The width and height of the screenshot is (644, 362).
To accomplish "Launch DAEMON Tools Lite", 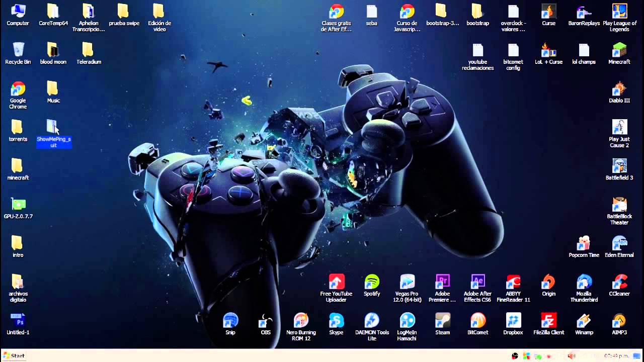I will [x=372, y=327].
